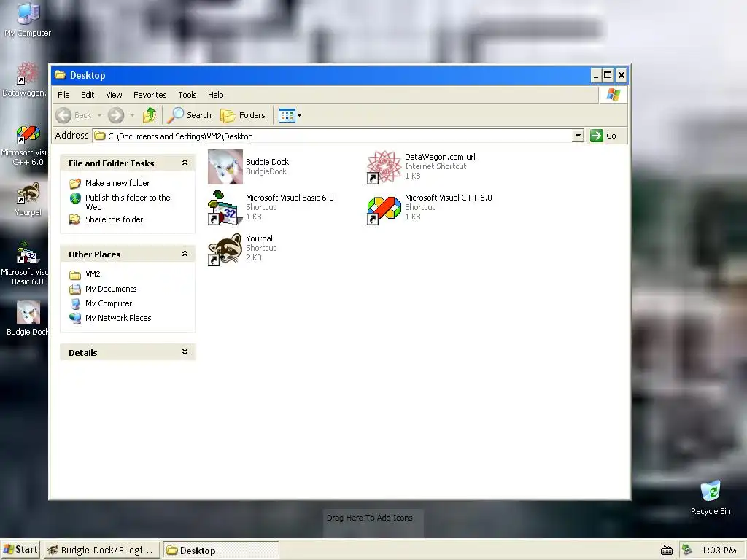Open the File menu
The width and height of the screenshot is (747, 560).
pos(63,95)
